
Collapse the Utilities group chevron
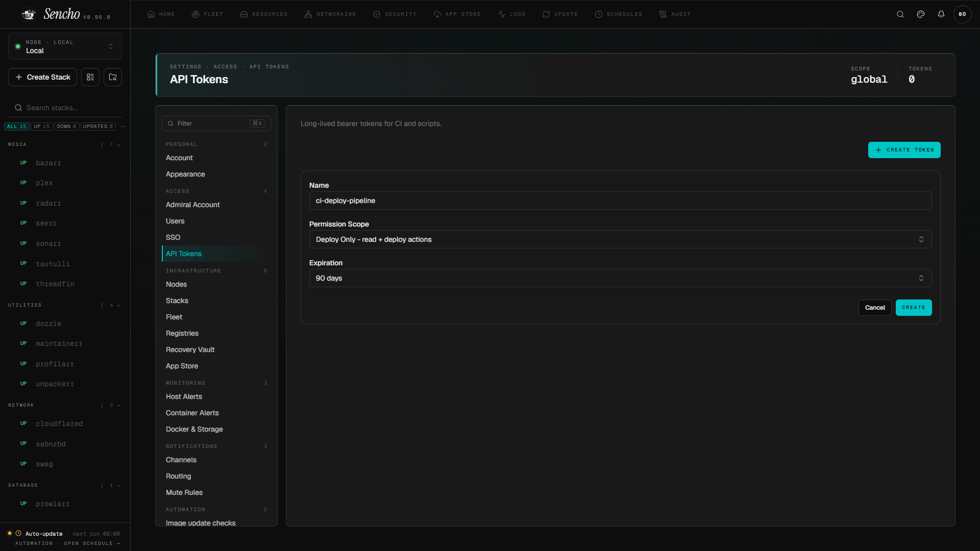tap(119, 306)
